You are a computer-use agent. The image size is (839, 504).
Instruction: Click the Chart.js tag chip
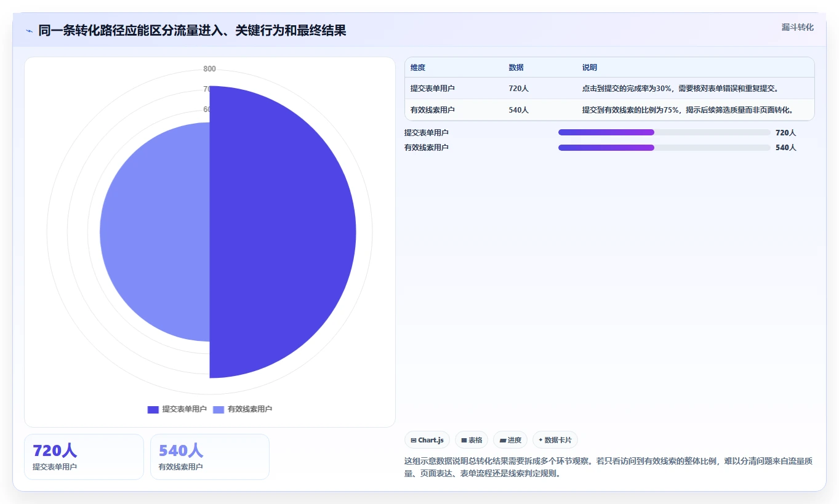point(427,440)
